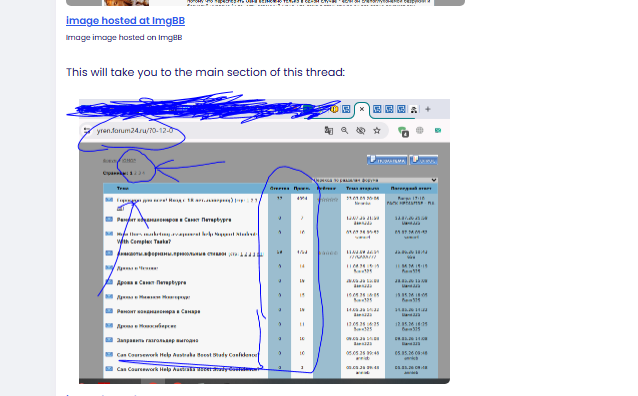Open the "image hosted at ImgBB" link
Image resolution: width=638 pixels, height=396 pixels.
[125, 21]
